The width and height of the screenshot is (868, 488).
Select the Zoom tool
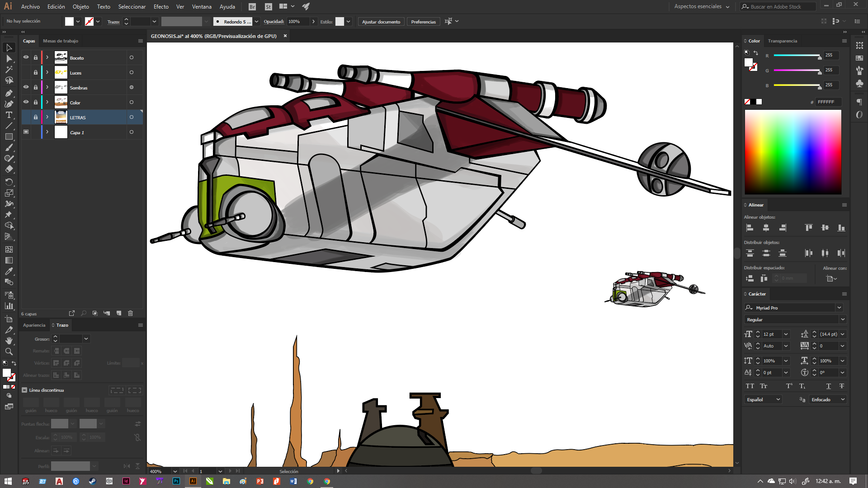9,352
